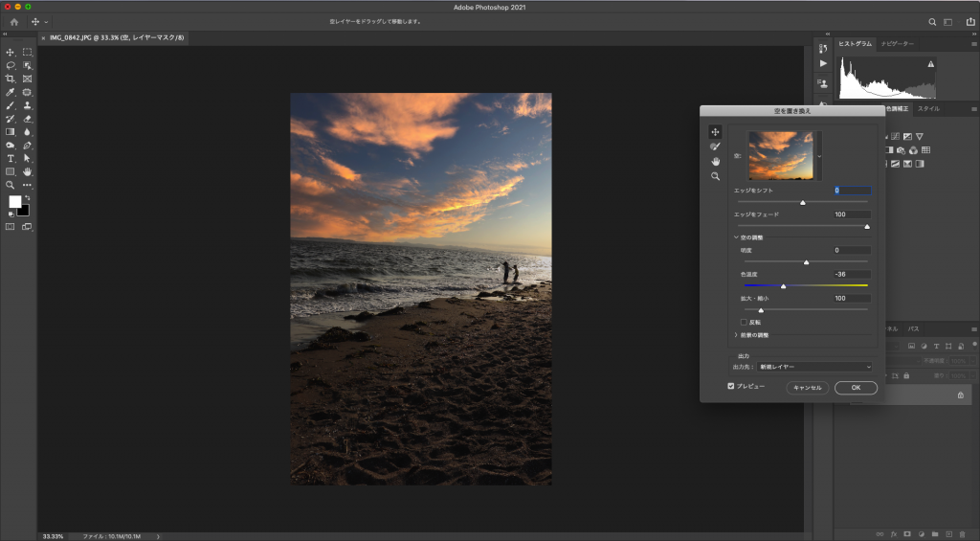The width and height of the screenshot is (980, 541).
Task: Swap foreground and background colors
Action: click(27, 197)
